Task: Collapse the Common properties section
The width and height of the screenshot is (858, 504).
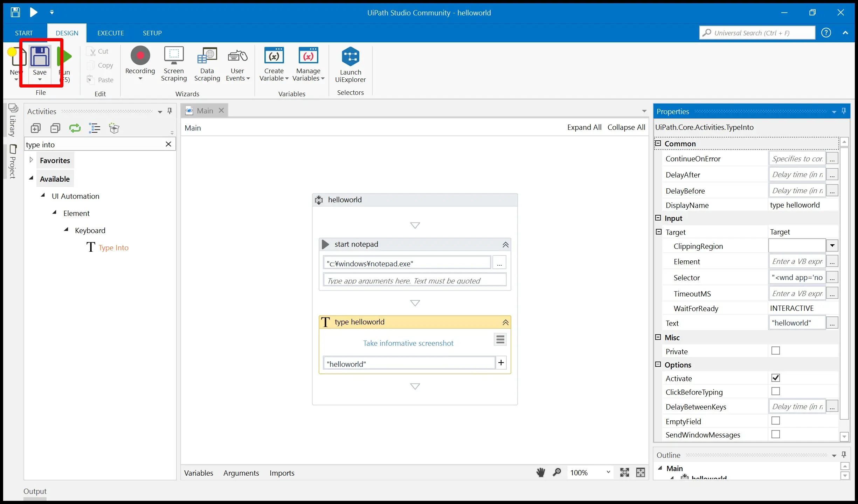Action: click(x=658, y=143)
